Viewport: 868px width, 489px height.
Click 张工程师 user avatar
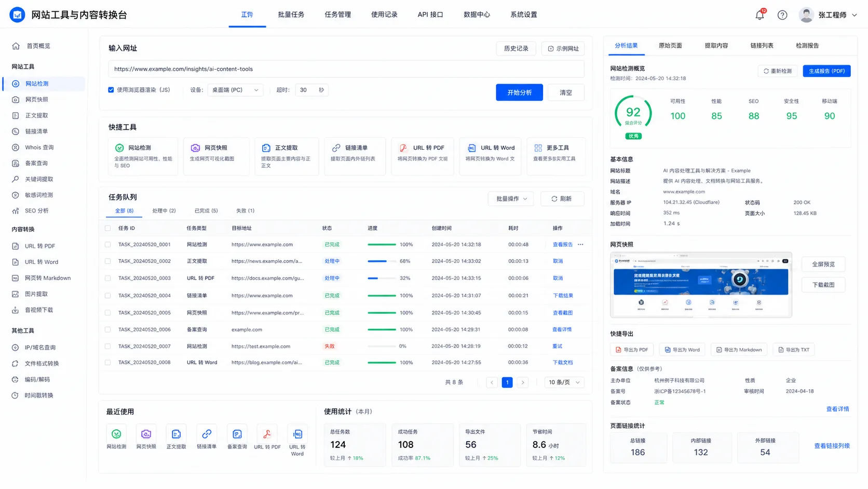click(x=806, y=15)
